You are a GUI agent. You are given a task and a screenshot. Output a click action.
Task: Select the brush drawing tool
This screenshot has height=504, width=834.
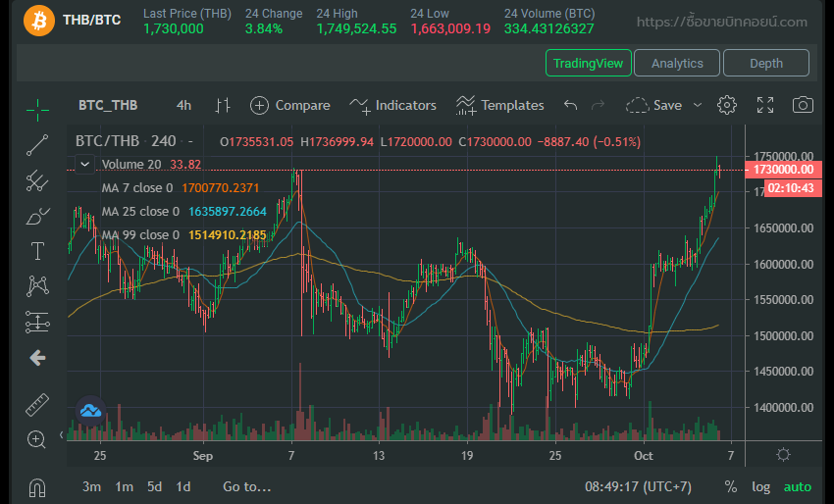click(x=37, y=216)
